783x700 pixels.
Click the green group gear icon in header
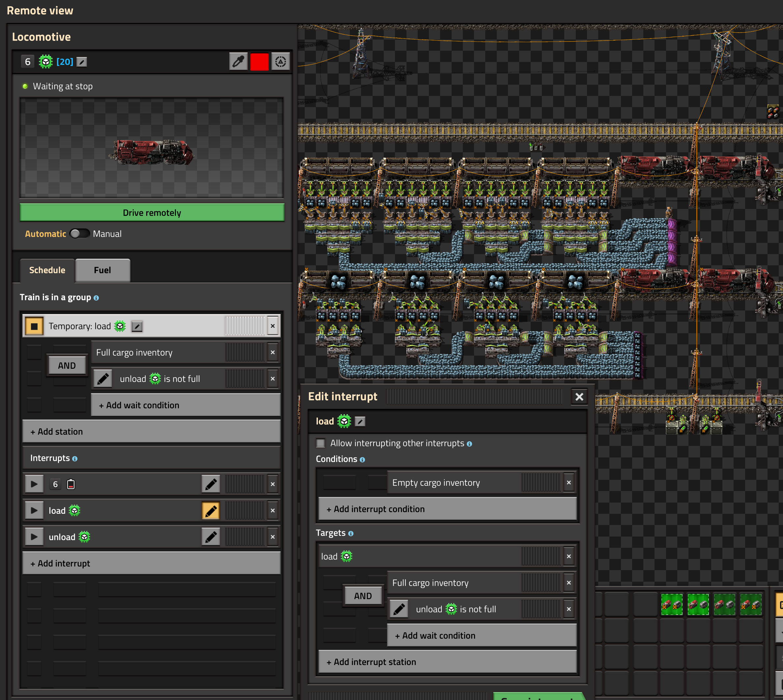point(46,62)
